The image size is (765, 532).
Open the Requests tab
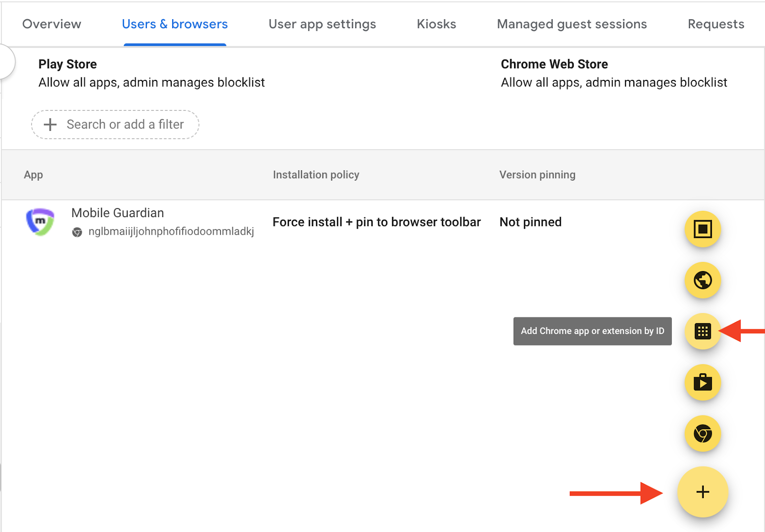point(716,24)
